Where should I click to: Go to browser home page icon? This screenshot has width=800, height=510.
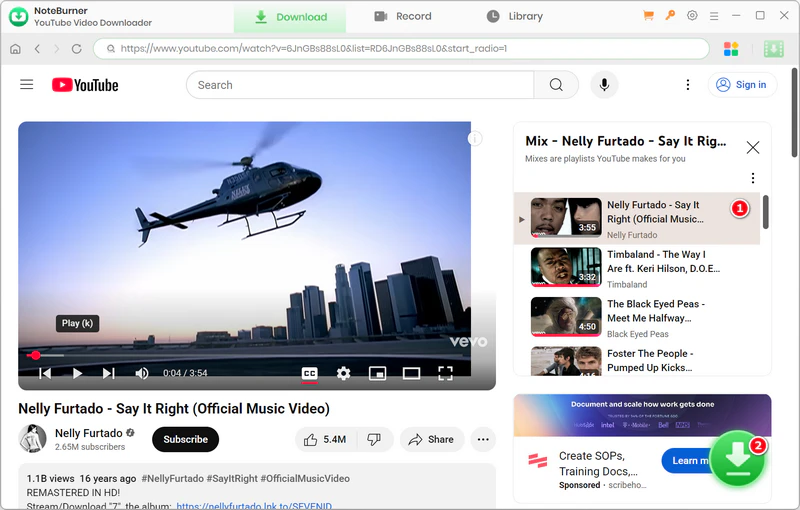tap(15, 49)
